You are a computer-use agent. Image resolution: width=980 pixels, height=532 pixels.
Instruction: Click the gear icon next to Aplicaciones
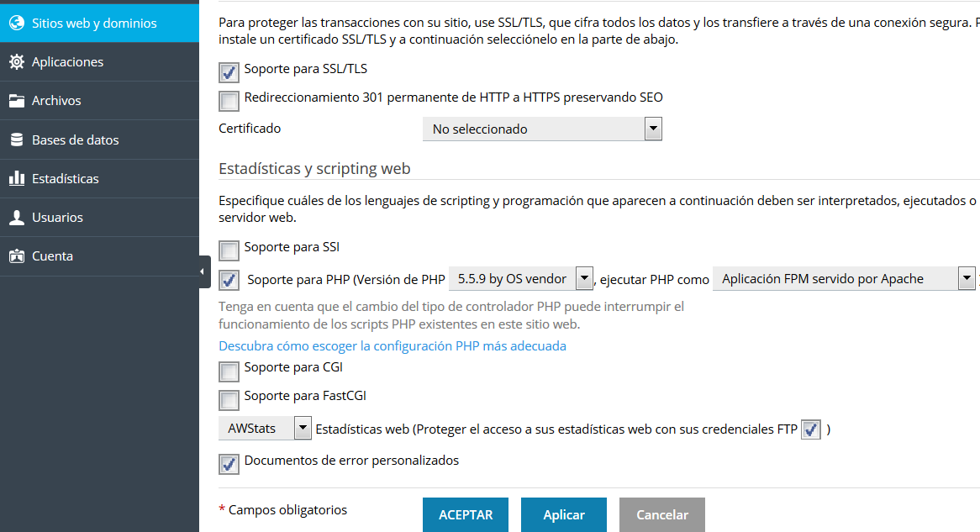tap(16, 61)
